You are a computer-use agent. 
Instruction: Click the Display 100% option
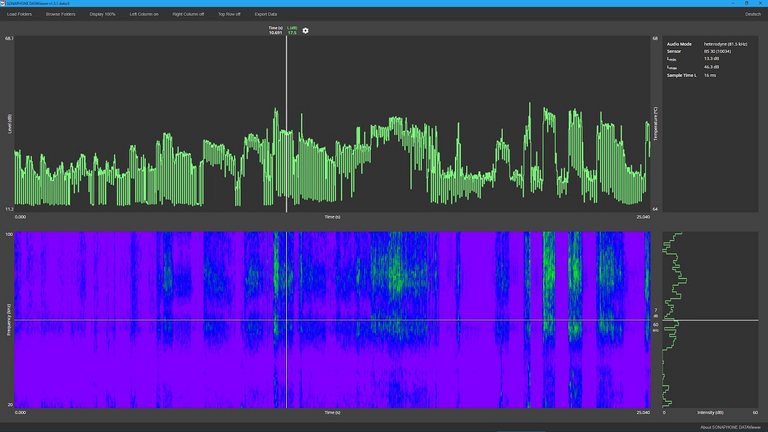click(x=102, y=14)
